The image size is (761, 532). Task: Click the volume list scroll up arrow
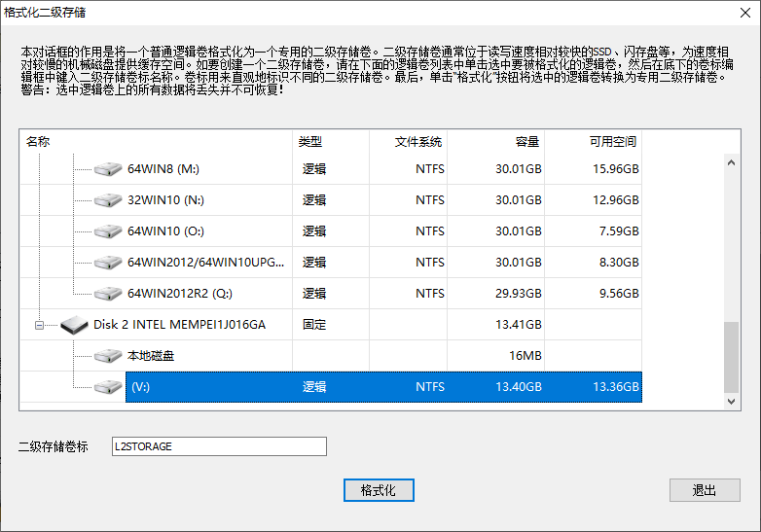(x=732, y=163)
